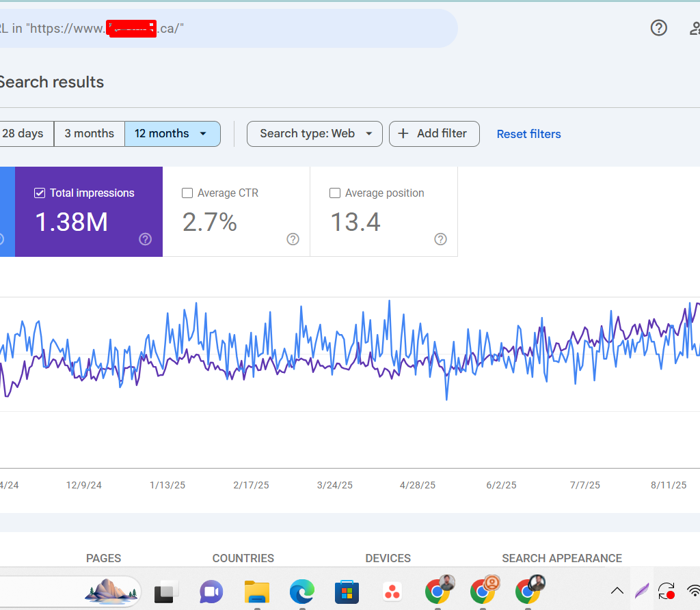
Task: Click the URL inspection search field
Action: pyautogui.click(x=226, y=29)
